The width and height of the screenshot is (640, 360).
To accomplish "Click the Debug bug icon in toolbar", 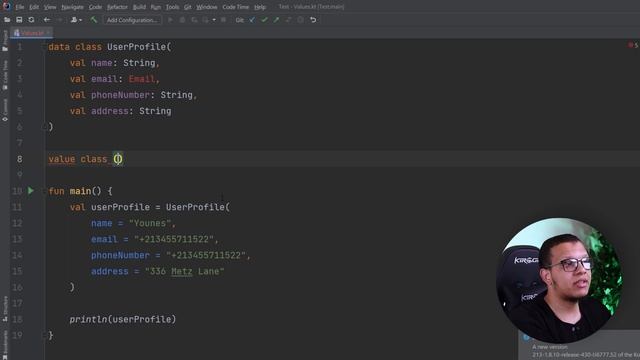I will click(182, 20).
